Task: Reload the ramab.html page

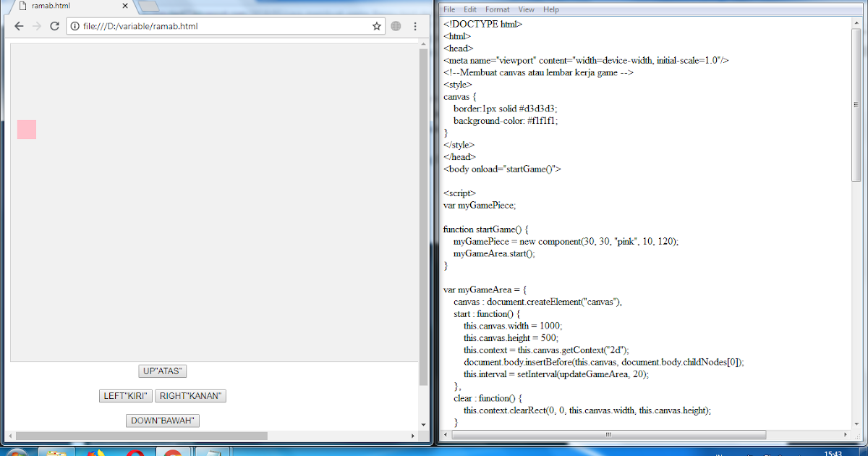Action: 54,25
